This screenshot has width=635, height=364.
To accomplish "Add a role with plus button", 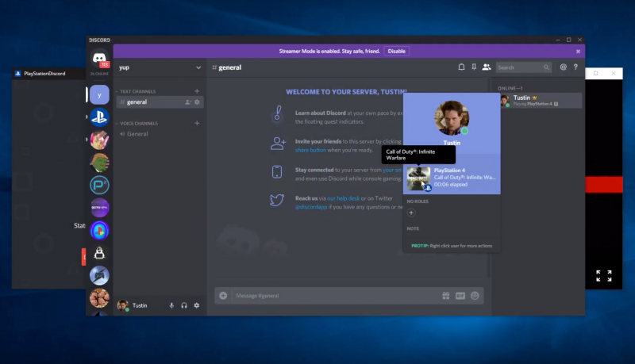I will point(411,213).
